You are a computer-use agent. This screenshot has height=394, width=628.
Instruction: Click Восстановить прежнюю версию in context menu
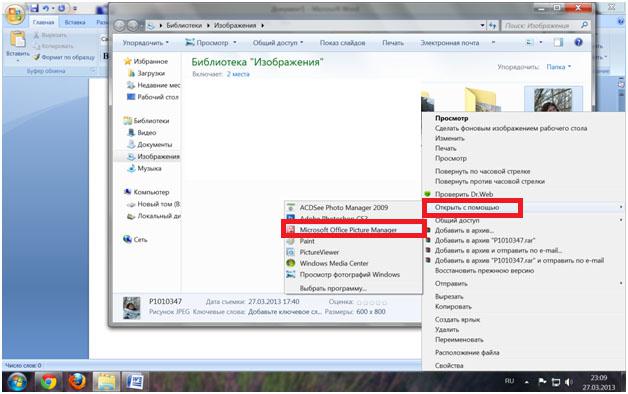[x=484, y=271]
